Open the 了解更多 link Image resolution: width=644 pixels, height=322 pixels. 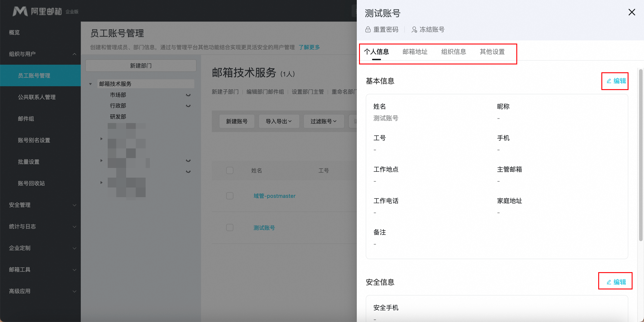(309, 47)
